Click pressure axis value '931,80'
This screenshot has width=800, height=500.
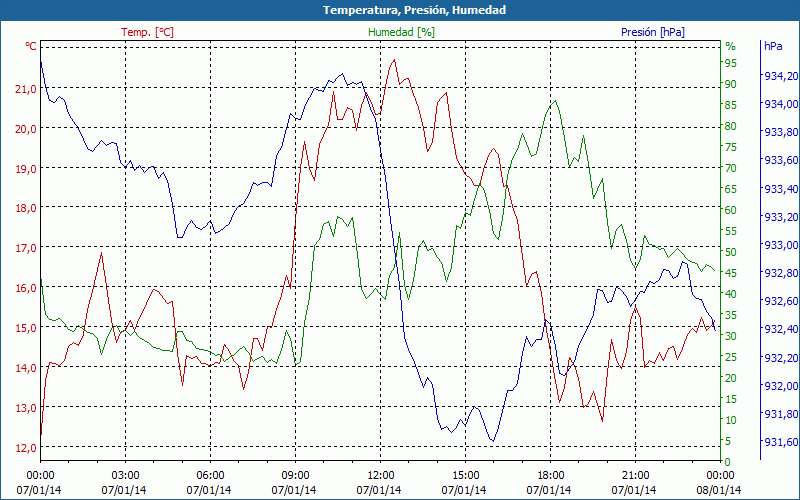pyautogui.click(x=781, y=414)
